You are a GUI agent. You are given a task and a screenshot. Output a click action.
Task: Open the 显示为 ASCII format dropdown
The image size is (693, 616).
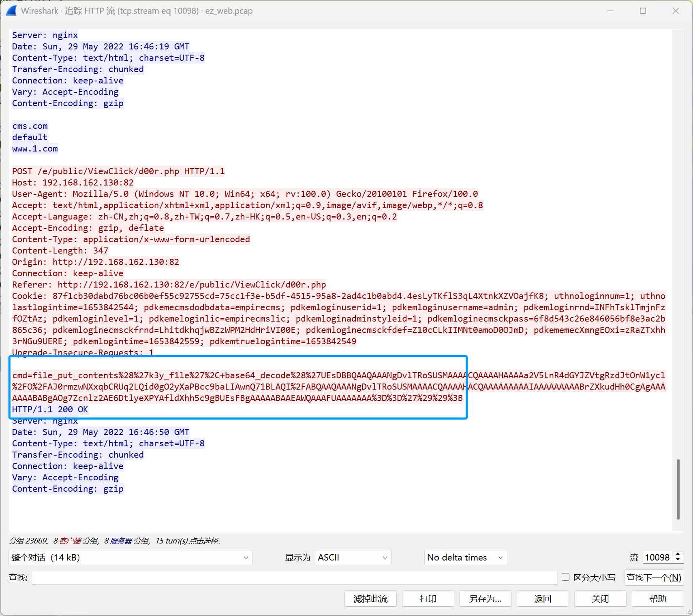(x=353, y=557)
